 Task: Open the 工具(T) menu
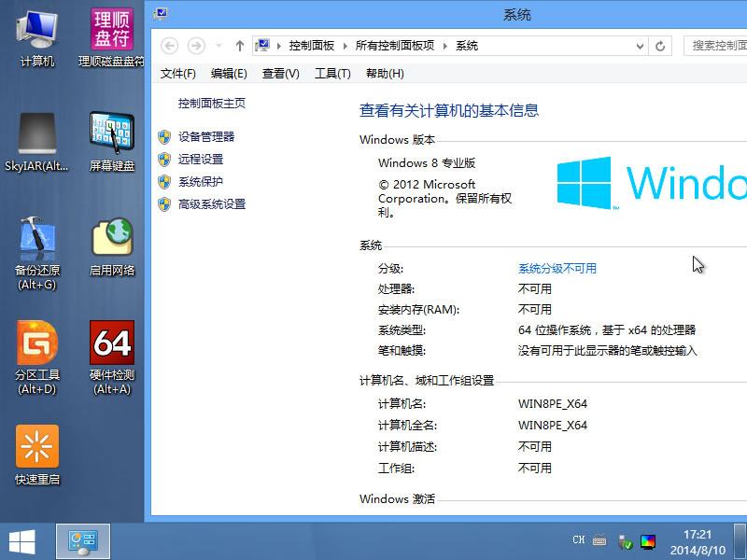[x=332, y=74]
